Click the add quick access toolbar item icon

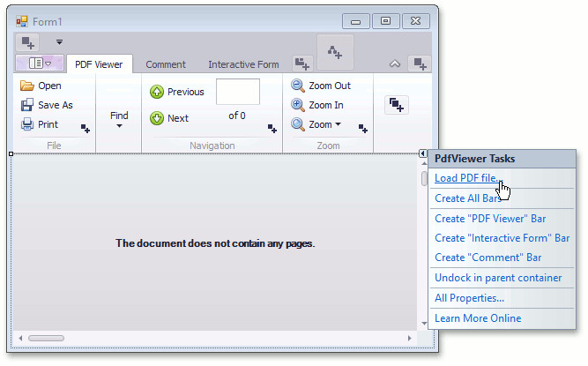click(x=27, y=42)
